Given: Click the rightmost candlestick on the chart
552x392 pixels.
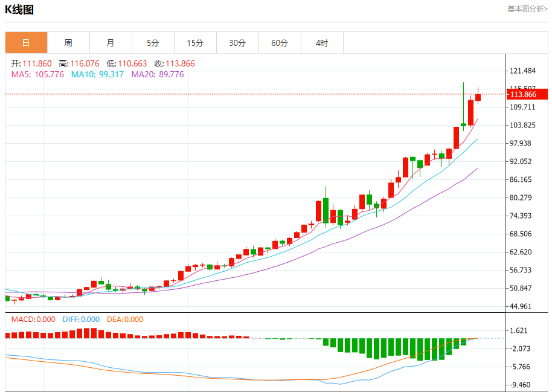Looking at the screenshot, I should pyautogui.click(x=478, y=97).
